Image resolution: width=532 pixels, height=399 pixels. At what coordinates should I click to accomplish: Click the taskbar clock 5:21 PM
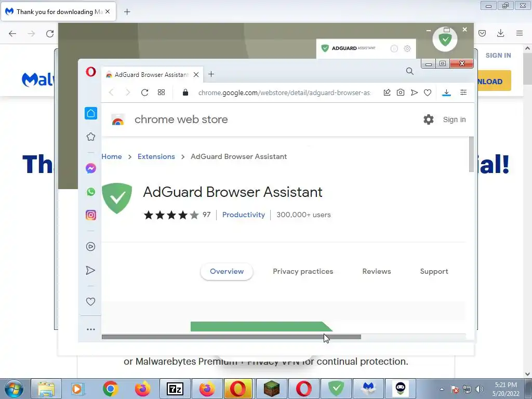(x=506, y=385)
